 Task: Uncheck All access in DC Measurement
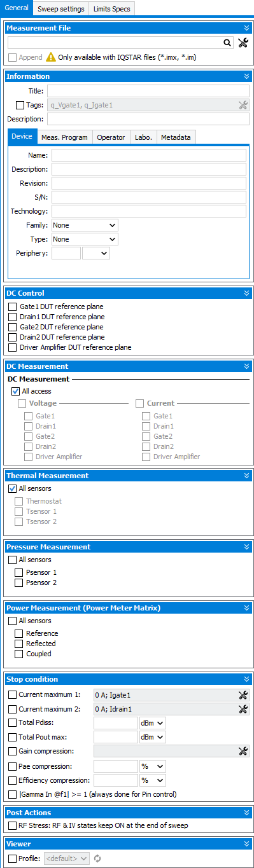(x=16, y=391)
